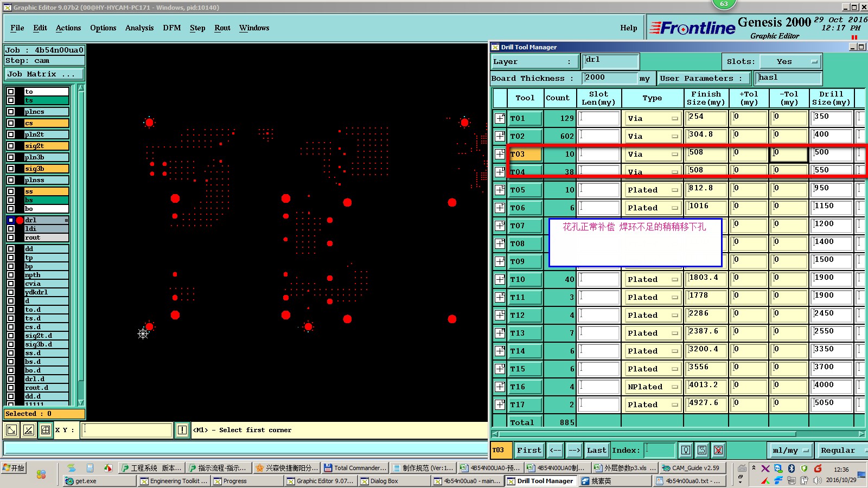Open the Analysis menu
Image resolution: width=868 pixels, height=488 pixels.
pyautogui.click(x=139, y=28)
